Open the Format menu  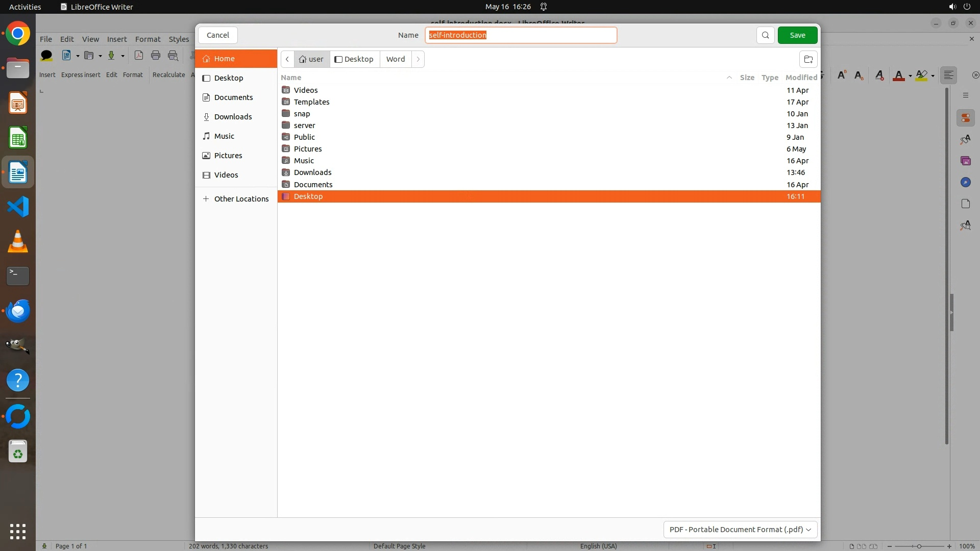coord(148,39)
